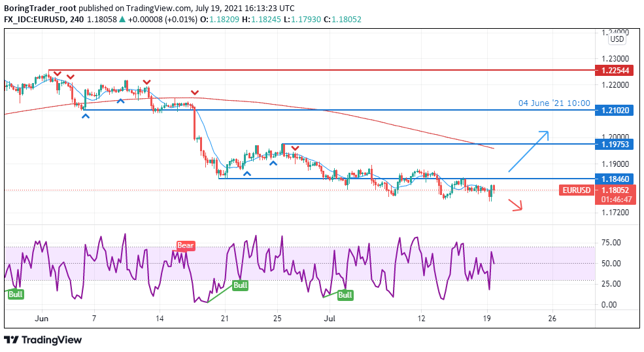This screenshot has height=352, width=644.
Task: Select the red Bear signal label
Action: [186, 246]
